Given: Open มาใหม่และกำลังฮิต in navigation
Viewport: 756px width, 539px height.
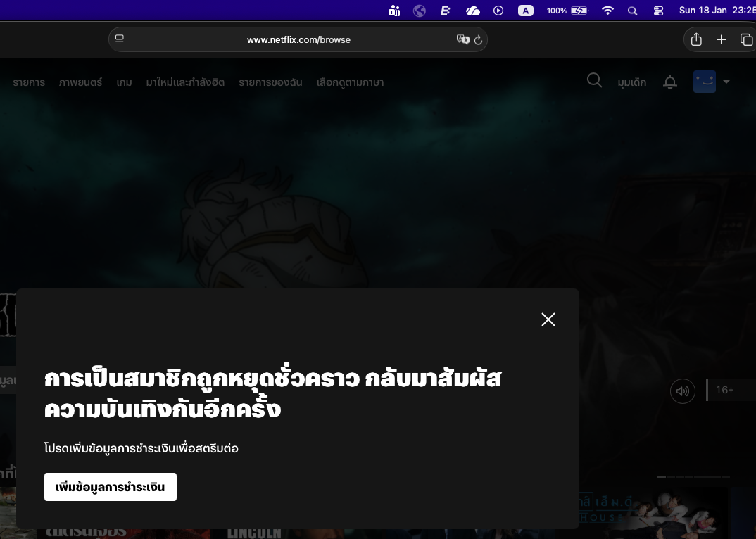Looking at the screenshot, I should click(185, 82).
